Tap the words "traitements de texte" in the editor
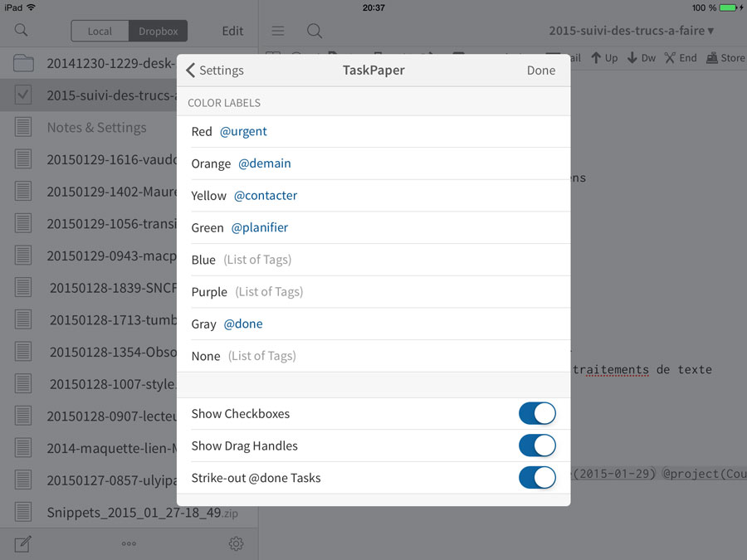The width and height of the screenshot is (747, 560). click(642, 369)
